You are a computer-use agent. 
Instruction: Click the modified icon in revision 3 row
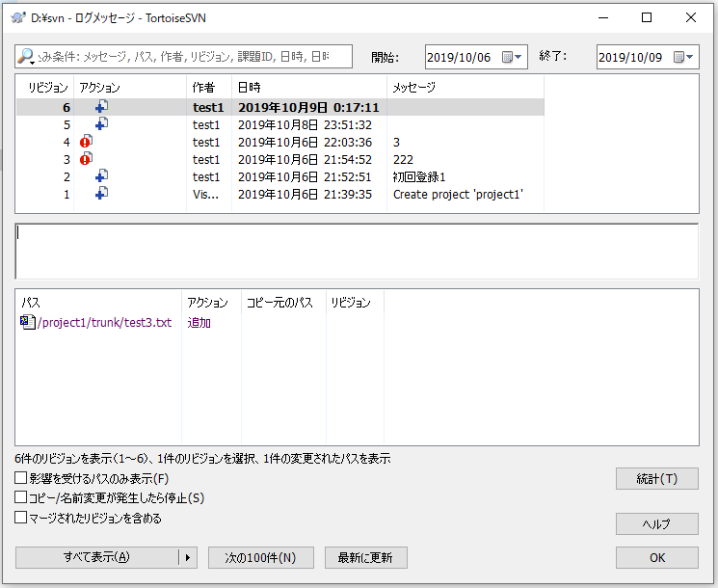pyautogui.click(x=86, y=158)
